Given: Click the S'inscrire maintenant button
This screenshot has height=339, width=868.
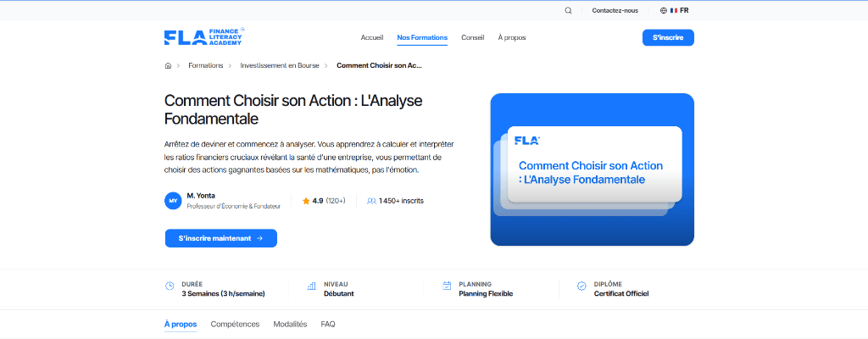Looking at the screenshot, I should click(221, 238).
